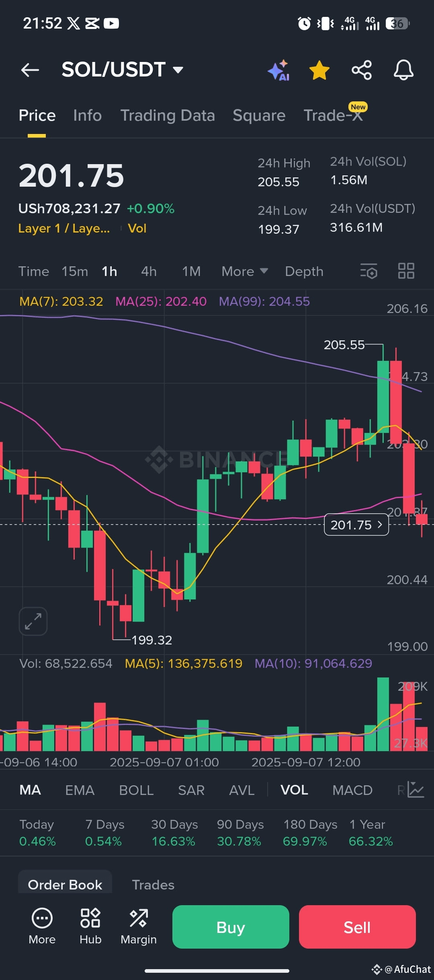Image resolution: width=434 pixels, height=980 pixels.
Task: Tap the 24h Low 199.37 value
Action: [278, 229]
